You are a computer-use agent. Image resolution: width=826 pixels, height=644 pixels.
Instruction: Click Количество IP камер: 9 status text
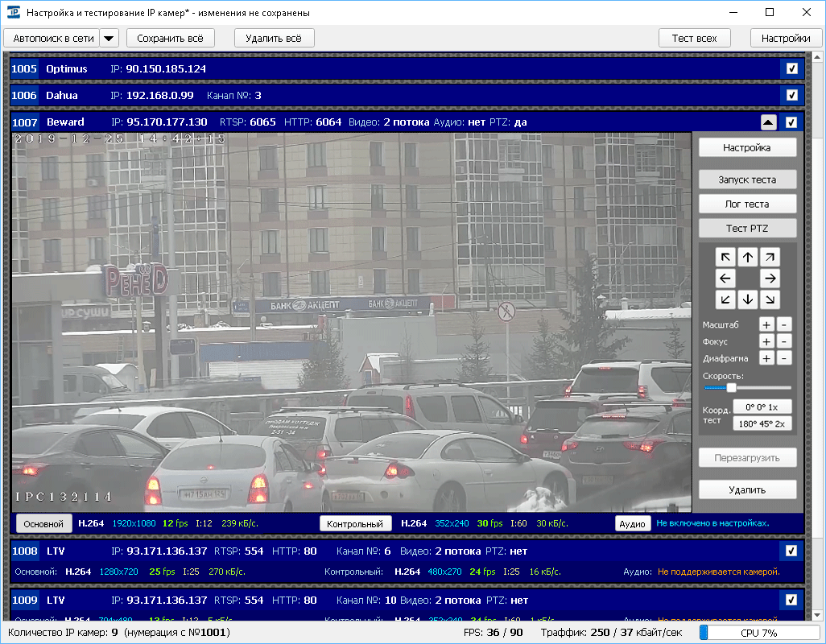coord(63,633)
